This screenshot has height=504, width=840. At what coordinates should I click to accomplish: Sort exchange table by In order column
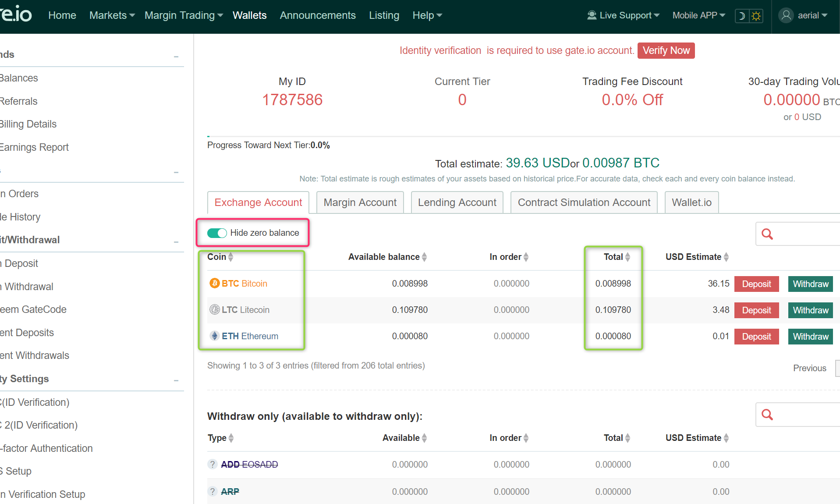click(526, 257)
